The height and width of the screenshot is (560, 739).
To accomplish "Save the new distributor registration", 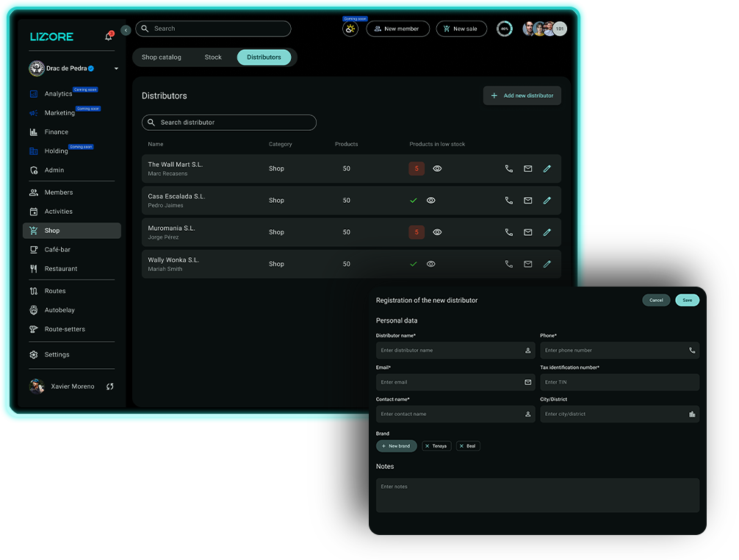I will coord(687,300).
